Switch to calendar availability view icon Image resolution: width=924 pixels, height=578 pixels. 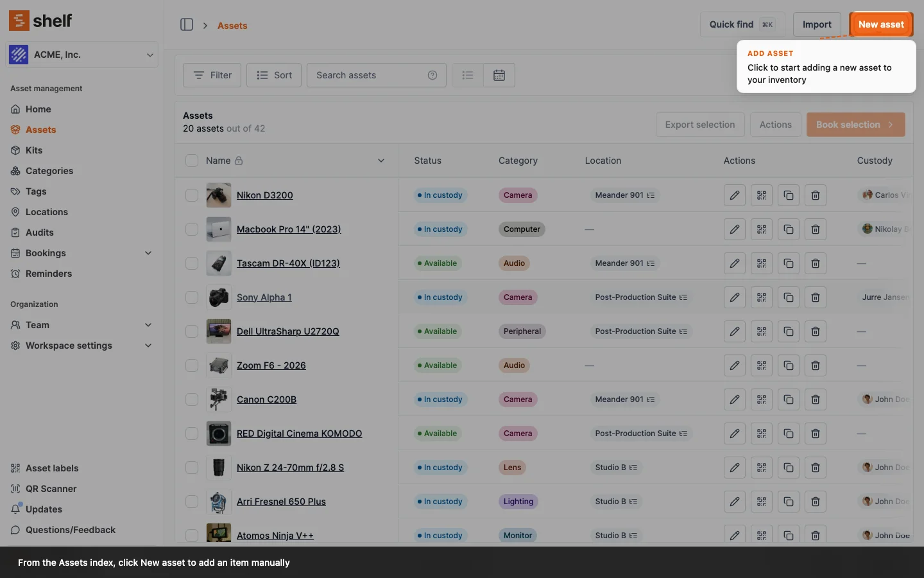(x=499, y=75)
